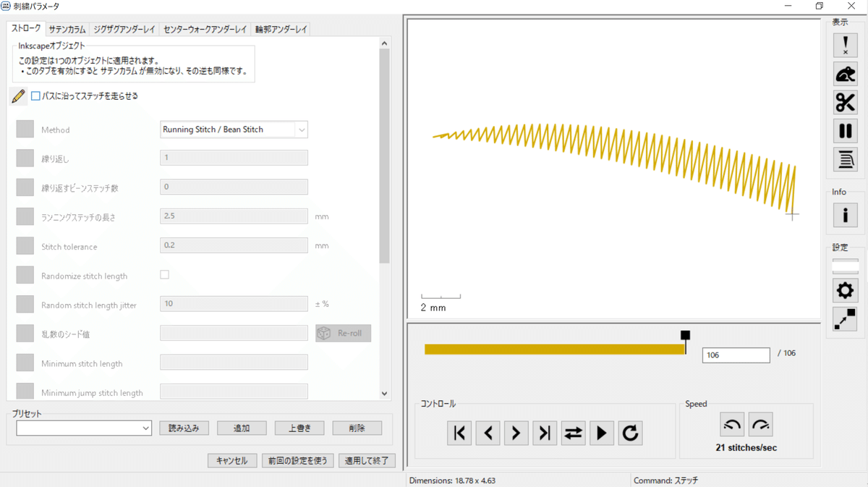Toggle the gray square beside 乱数のシード値
Viewport: 868px width, 487px height.
pyautogui.click(x=25, y=334)
